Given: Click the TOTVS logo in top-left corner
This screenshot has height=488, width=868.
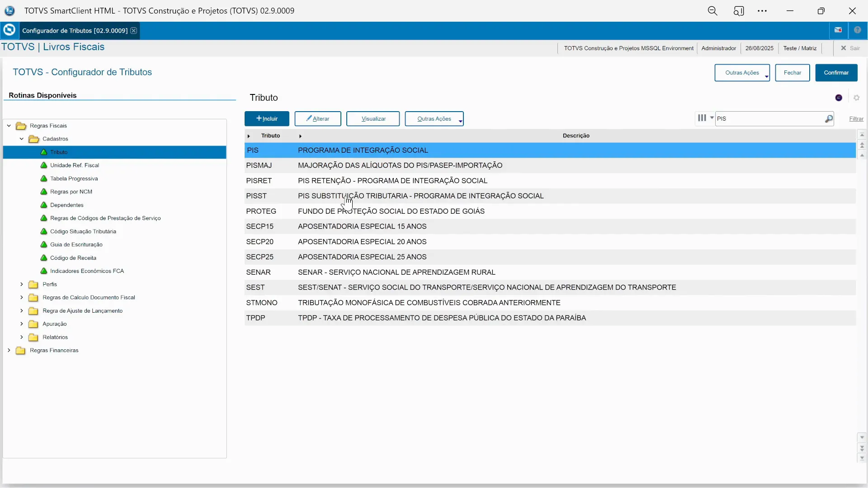Looking at the screenshot, I should (9, 10).
